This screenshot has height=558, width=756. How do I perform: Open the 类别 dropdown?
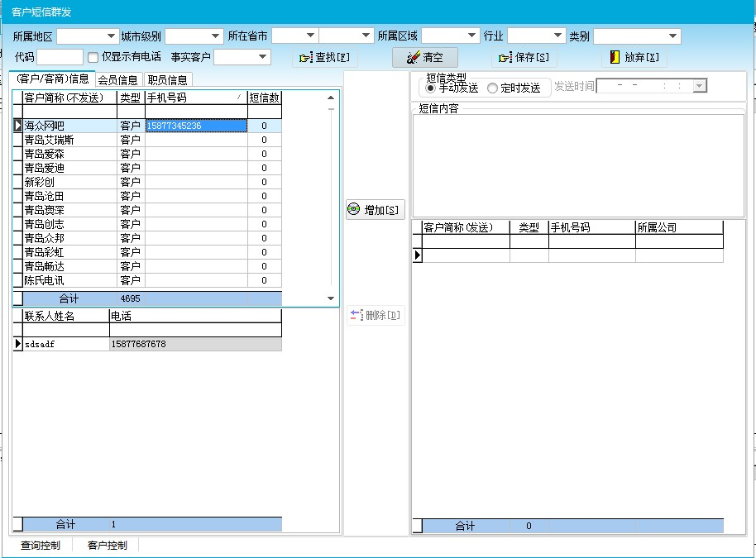click(x=672, y=36)
